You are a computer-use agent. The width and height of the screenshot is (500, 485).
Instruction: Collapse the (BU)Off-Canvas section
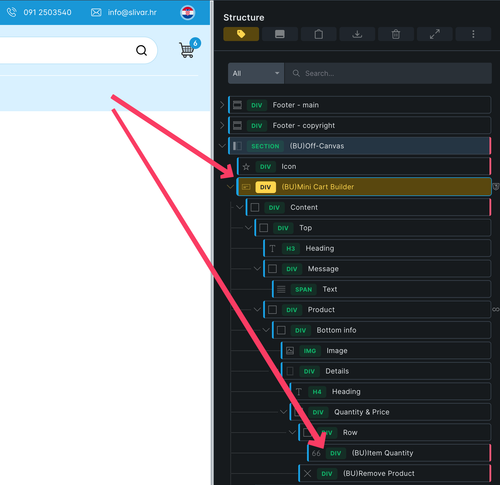(x=222, y=146)
